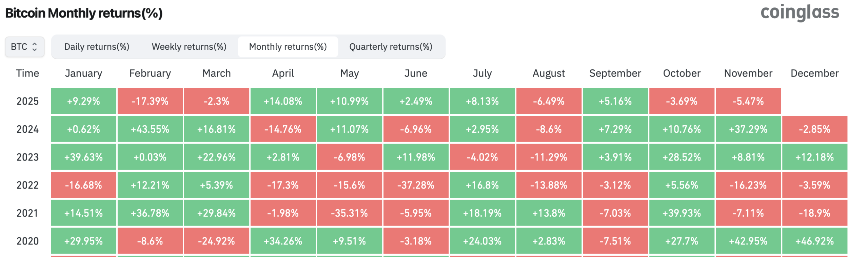Click the 2025 February -17.39% cell
This screenshot has width=868, height=257.
[x=150, y=101]
